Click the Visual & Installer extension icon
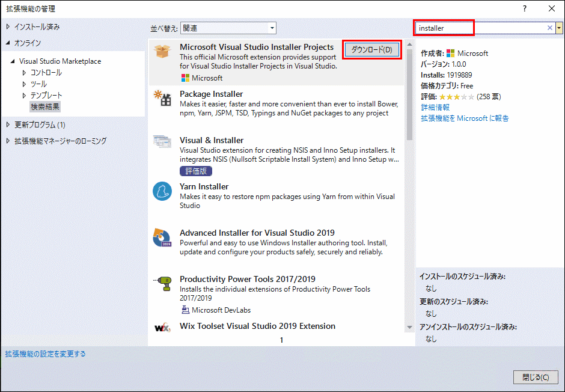 coord(162,142)
